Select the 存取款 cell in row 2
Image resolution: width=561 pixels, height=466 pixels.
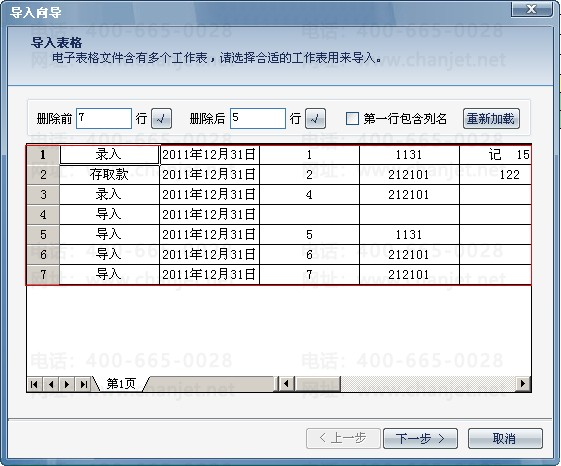pyautogui.click(x=109, y=175)
